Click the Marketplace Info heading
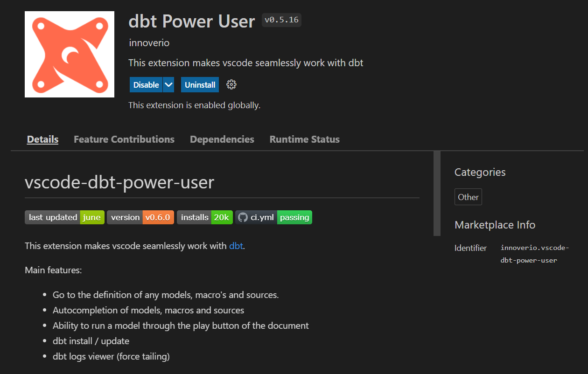Viewport: 588px width, 374px height. [x=495, y=225]
